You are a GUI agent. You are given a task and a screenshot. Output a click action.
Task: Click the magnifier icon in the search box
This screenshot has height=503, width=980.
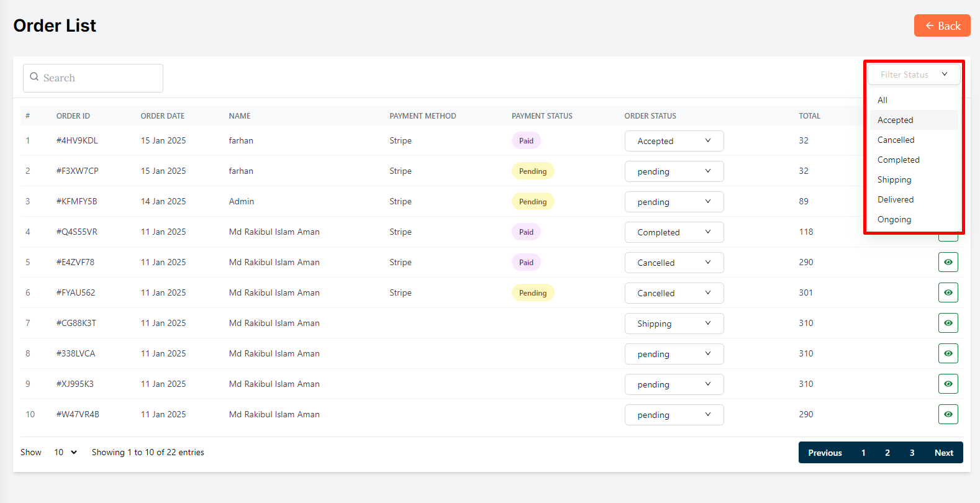[x=35, y=77]
